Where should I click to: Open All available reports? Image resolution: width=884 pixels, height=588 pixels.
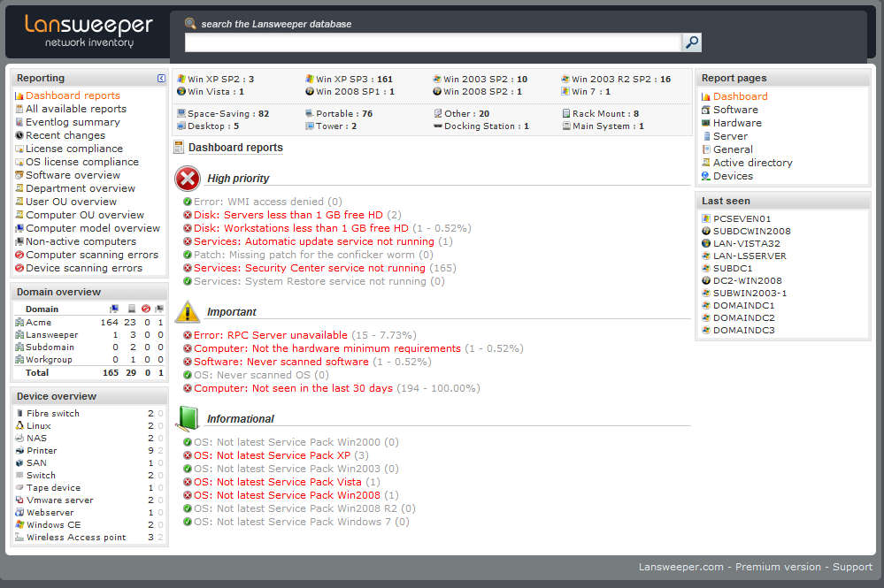pos(76,109)
